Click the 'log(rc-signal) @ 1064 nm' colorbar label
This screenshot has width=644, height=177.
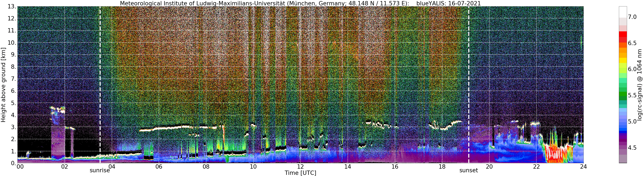(x=640, y=85)
